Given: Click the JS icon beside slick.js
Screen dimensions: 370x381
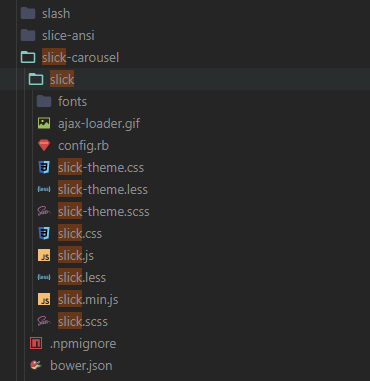Looking at the screenshot, I should 44,255.
